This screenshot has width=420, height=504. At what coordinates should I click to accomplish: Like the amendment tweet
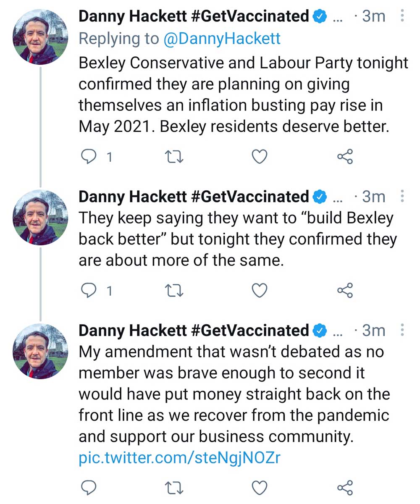pyautogui.click(x=260, y=487)
